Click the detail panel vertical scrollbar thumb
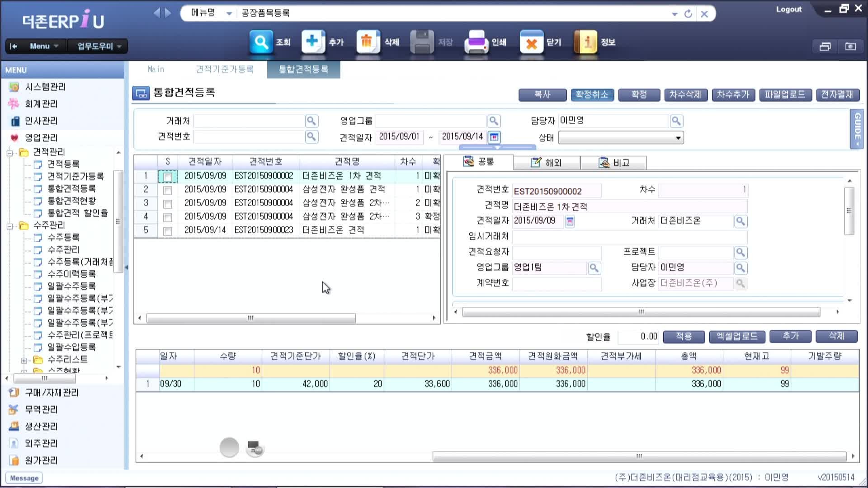The height and width of the screenshot is (488, 868). 849,211
